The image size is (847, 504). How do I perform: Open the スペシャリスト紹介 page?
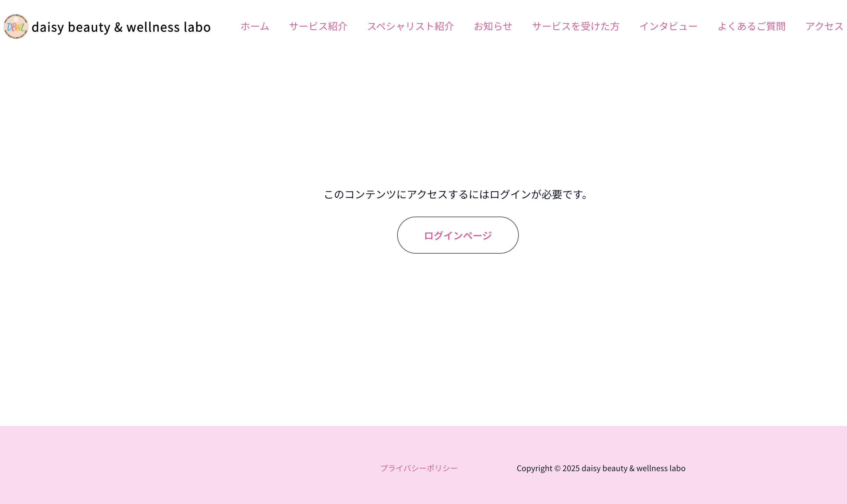410,26
